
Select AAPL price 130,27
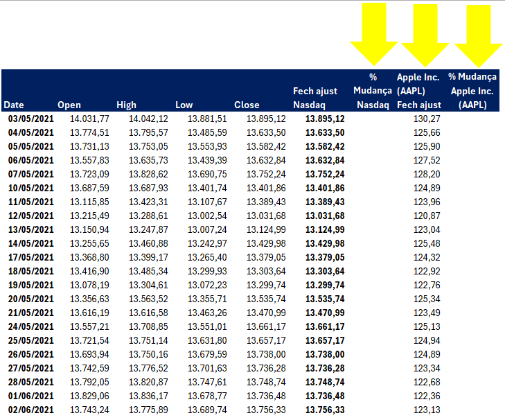point(427,119)
